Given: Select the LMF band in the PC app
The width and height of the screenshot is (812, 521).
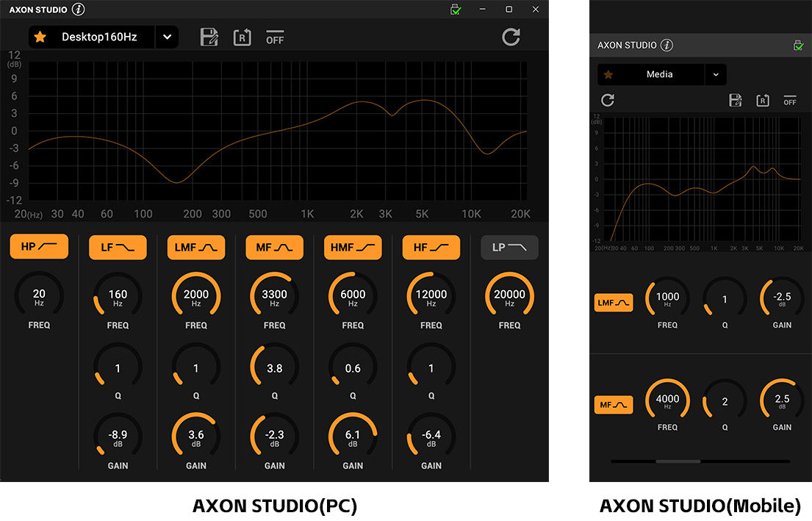Looking at the screenshot, I should click(x=195, y=247).
